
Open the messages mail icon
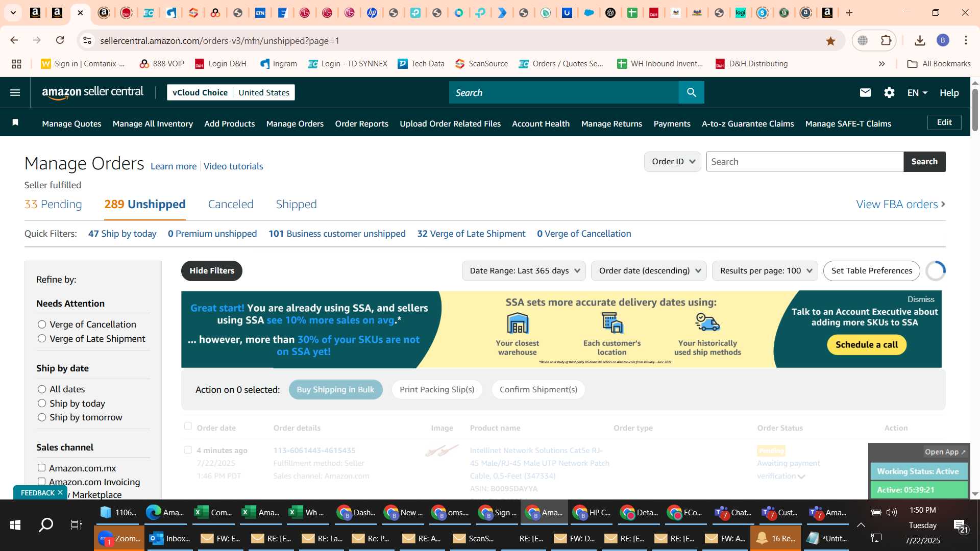pyautogui.click(x=865, y=92)
